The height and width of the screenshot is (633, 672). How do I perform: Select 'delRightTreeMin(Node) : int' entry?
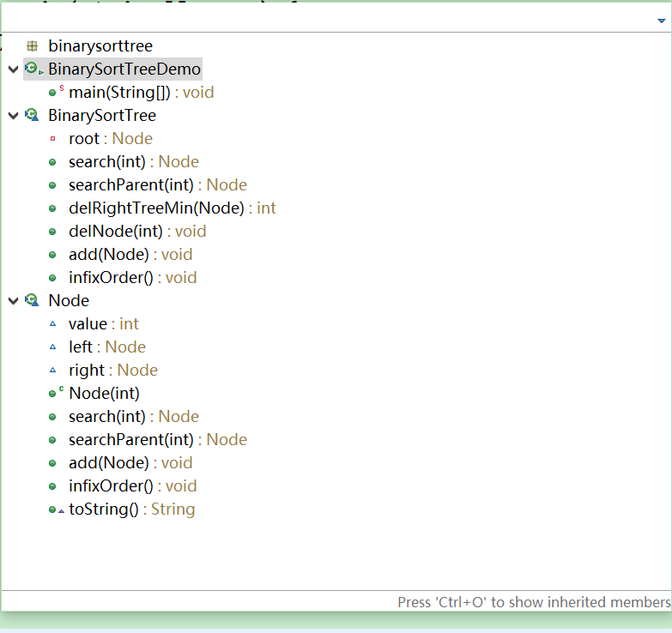click(172, 208)
